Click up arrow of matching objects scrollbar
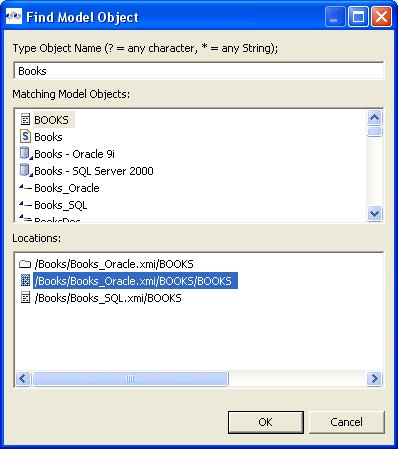Image resolution: width=398 pixels, height=449 pixels. point(375,117)
